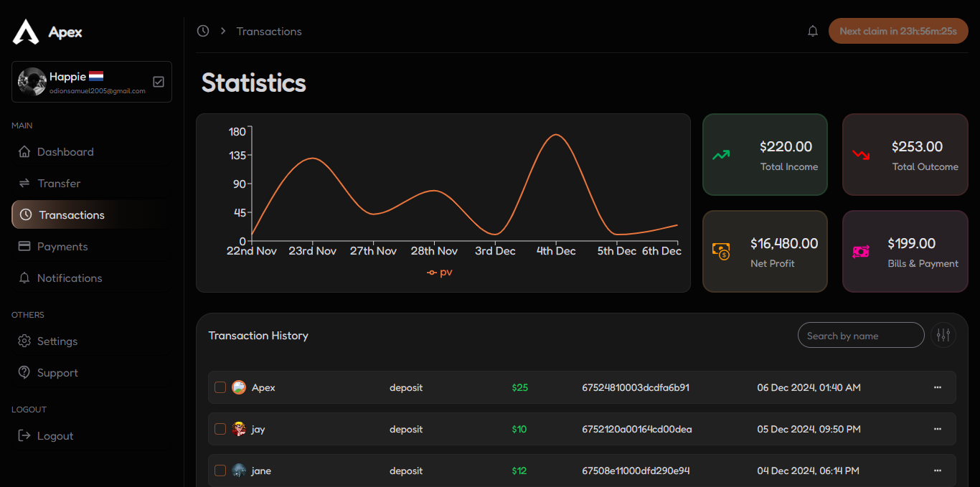Viewport: 980px width, 487px height.
Task: Select the Transactions sidebar item
Action: point(92,215)
